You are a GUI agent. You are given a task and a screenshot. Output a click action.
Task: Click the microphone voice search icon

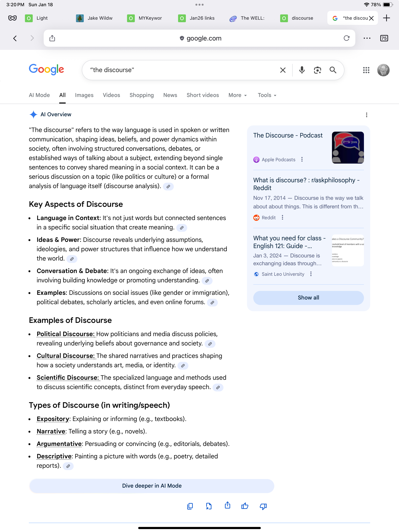[x=302, y=70]
